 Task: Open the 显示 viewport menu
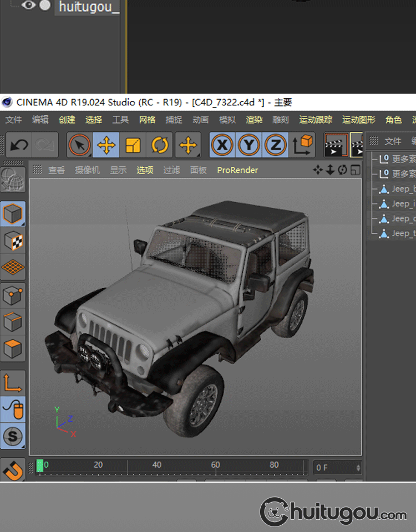[x=118, y=170]
